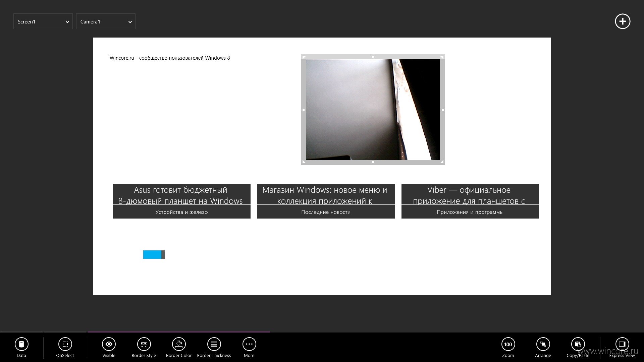Expand the Camera1 control dropdown

pos(106,21)
